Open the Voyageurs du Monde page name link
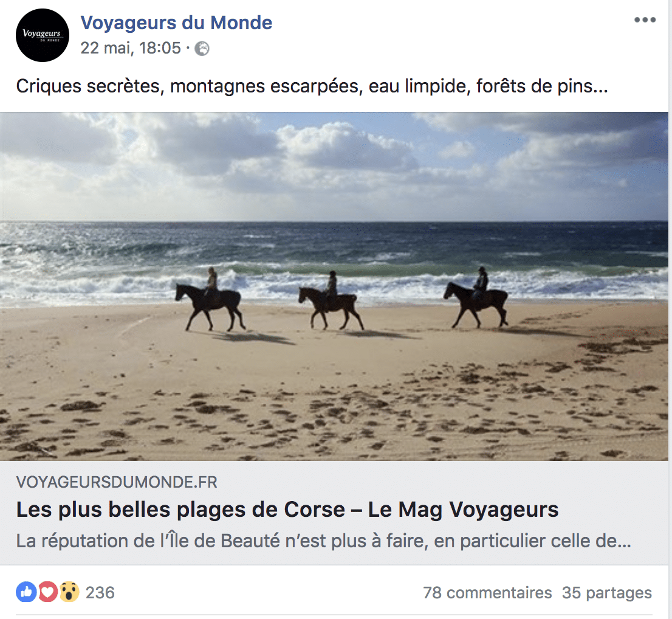The image size is (672, 619). pos(176,22)
